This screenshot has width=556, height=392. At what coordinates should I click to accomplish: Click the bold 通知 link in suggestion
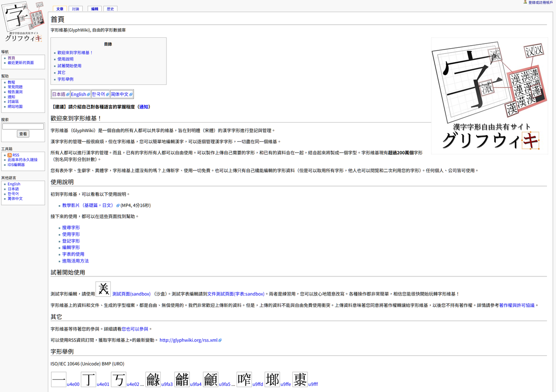[144, 107]
